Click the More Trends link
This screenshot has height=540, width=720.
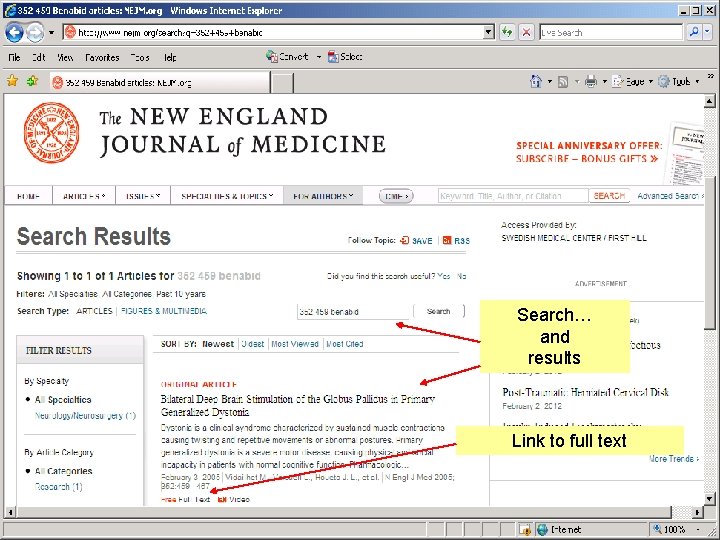[674, 458]
